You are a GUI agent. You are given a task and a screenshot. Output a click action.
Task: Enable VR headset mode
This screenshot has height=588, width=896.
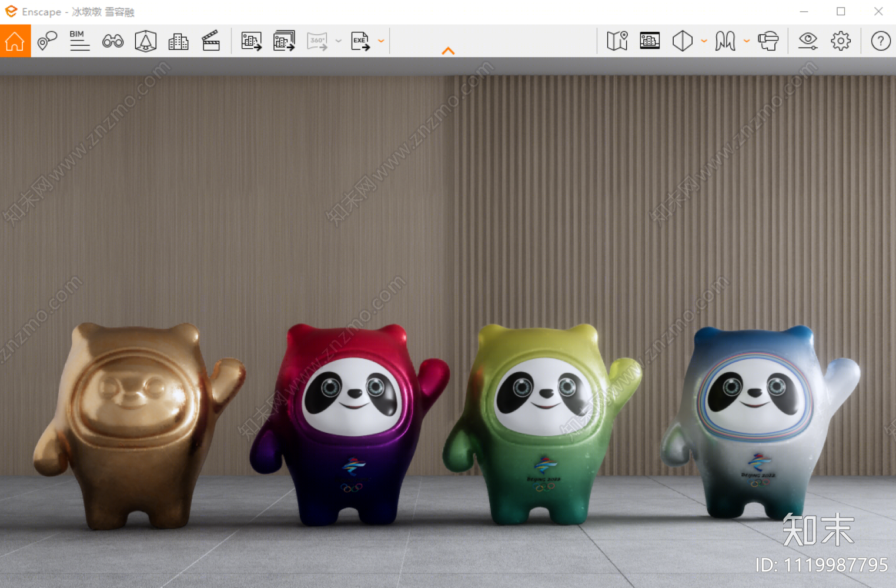point(768,41)
